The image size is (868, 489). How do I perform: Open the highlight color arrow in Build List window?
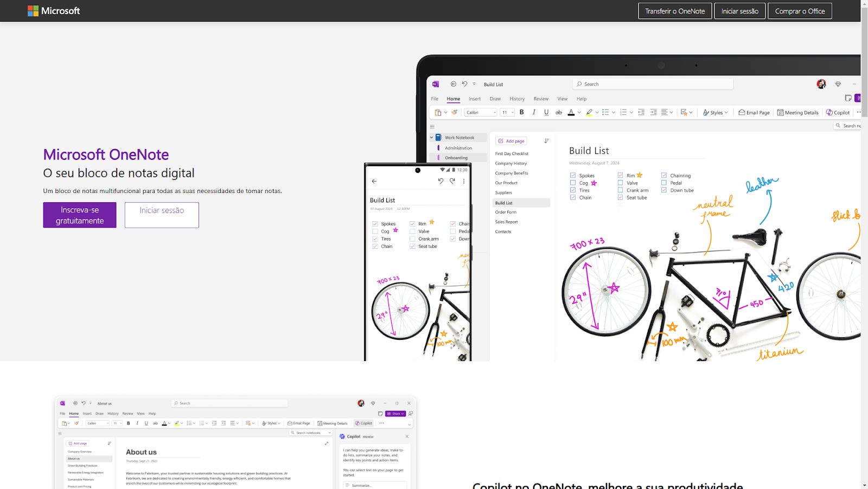click(597, 113)
